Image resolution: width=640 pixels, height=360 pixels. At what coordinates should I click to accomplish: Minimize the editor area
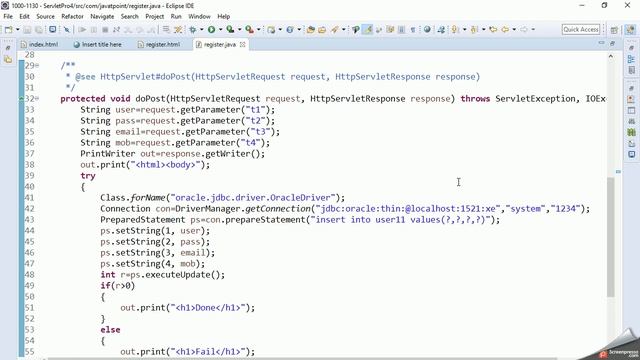pos(601,43)
